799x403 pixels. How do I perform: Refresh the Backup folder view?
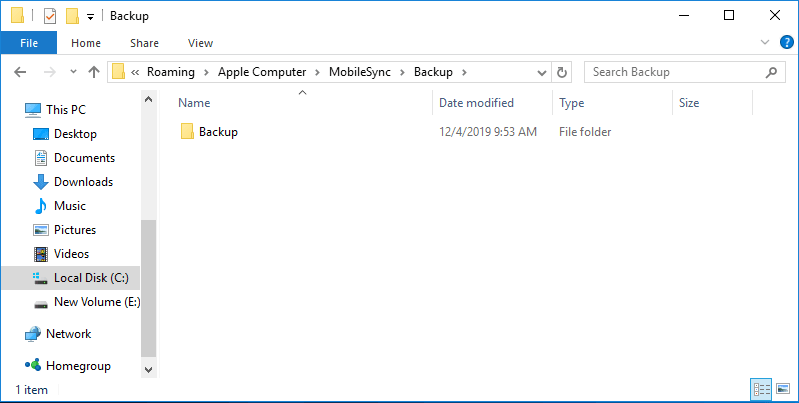pyautogui.click(x=562, y=72)
